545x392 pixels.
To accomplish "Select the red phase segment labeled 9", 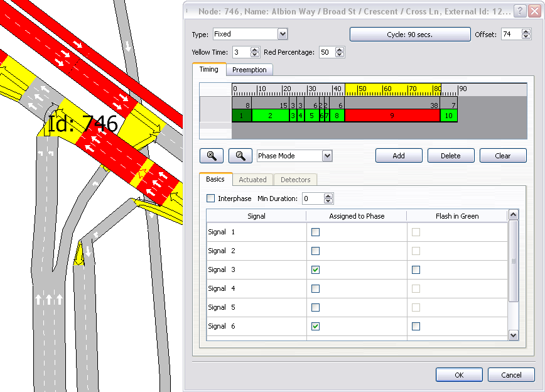I will [x=392, y=116].
